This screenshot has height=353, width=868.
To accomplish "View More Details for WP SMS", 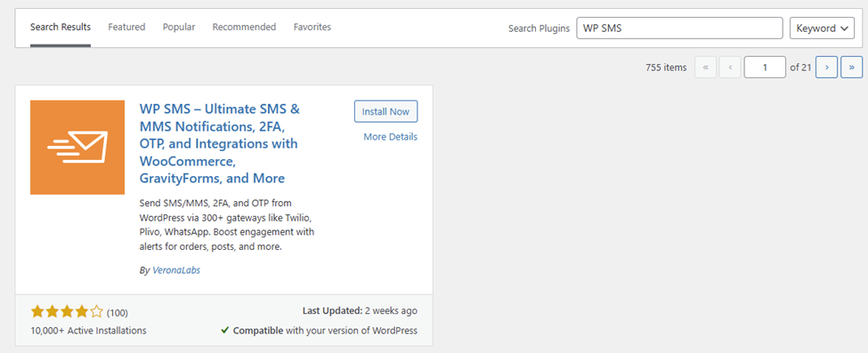I will pyautogui.click(x=390, y=137).
